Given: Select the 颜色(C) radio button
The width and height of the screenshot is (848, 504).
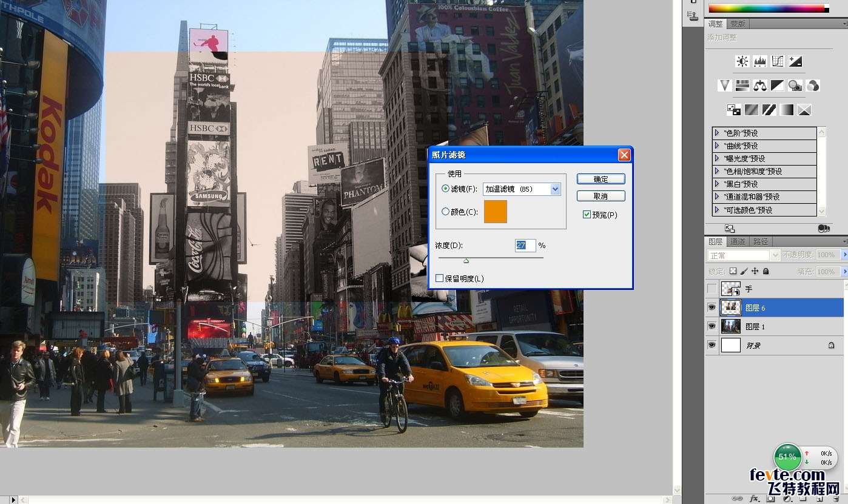Looking at the screenshot, I should coord(446,212).
